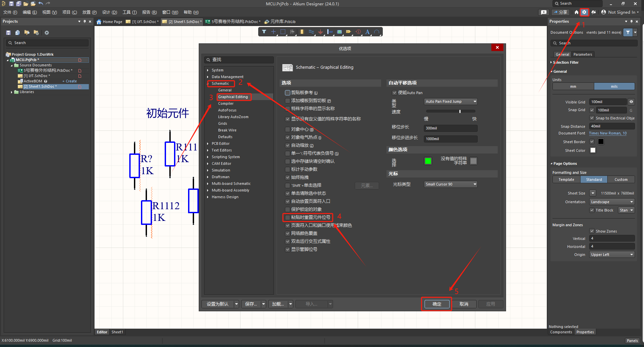Click 取消 button
The height and width of the screenshot is (347, 644).
click(464, 304)
